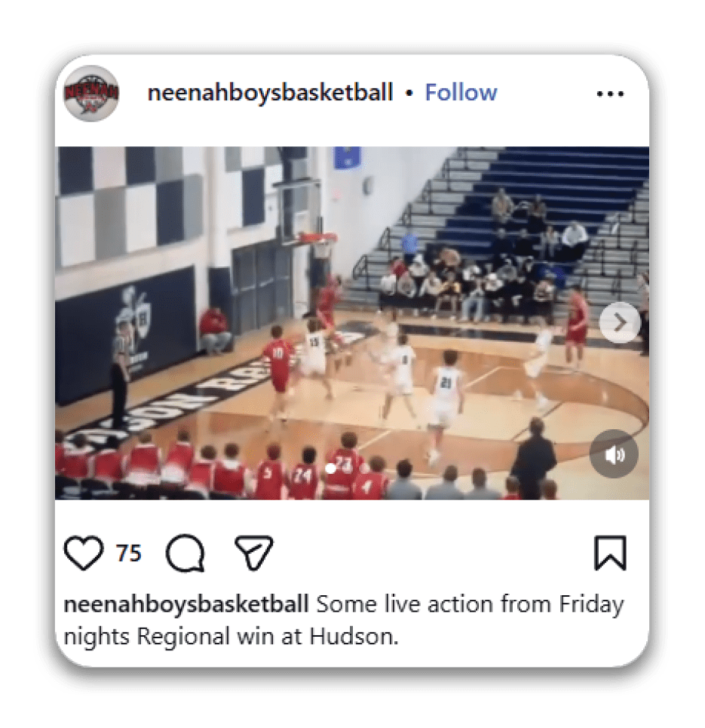View the list of 75 likes
The image size is (705, 728).
129,554
